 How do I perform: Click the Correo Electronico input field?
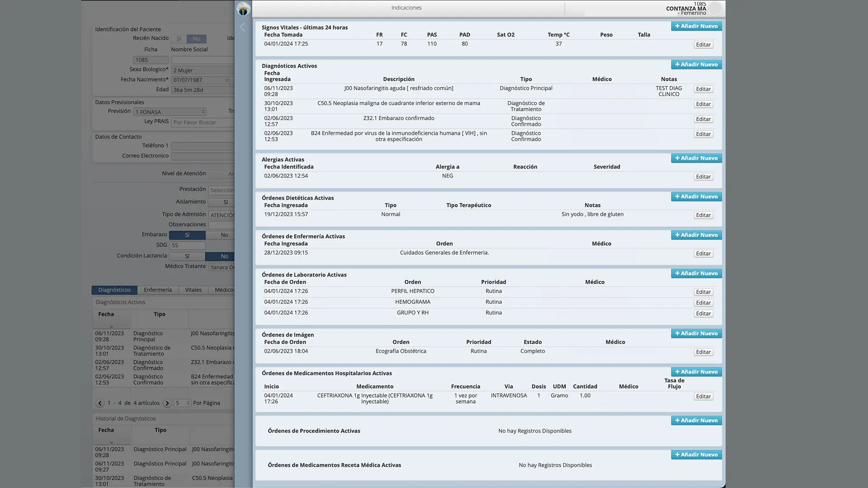pyautogui.click(x=203, y=156)
